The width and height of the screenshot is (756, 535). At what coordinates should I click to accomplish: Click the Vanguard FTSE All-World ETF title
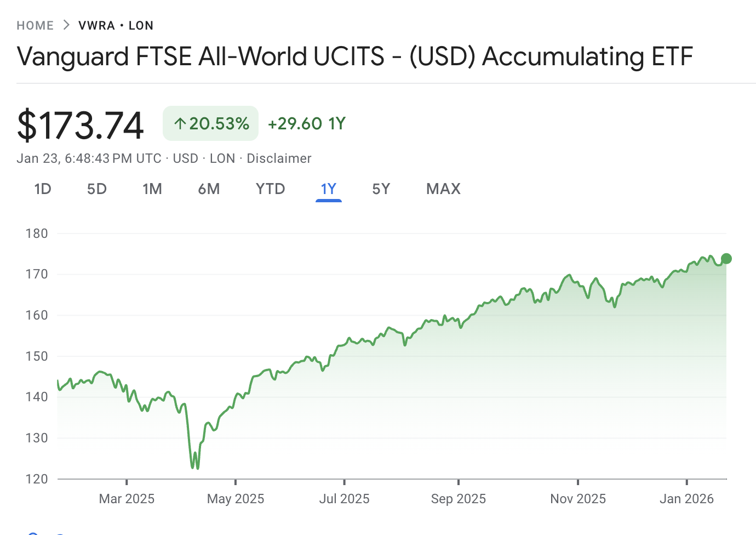(x=355, y=56)
